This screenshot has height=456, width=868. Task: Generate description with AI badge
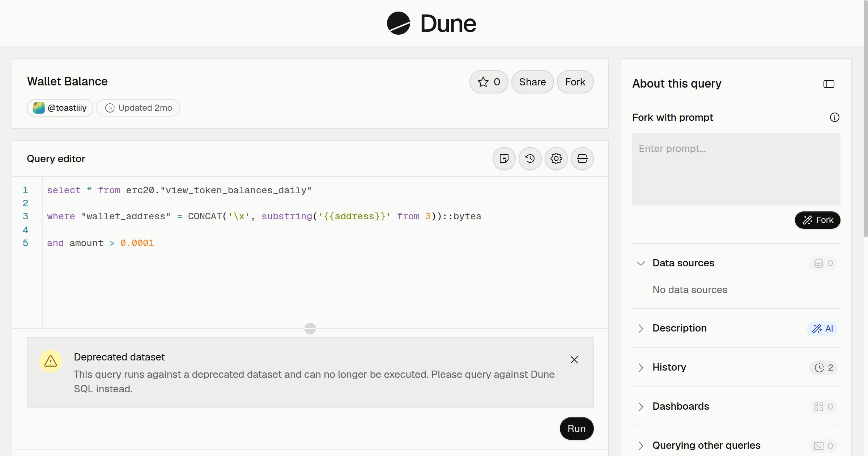822,328
